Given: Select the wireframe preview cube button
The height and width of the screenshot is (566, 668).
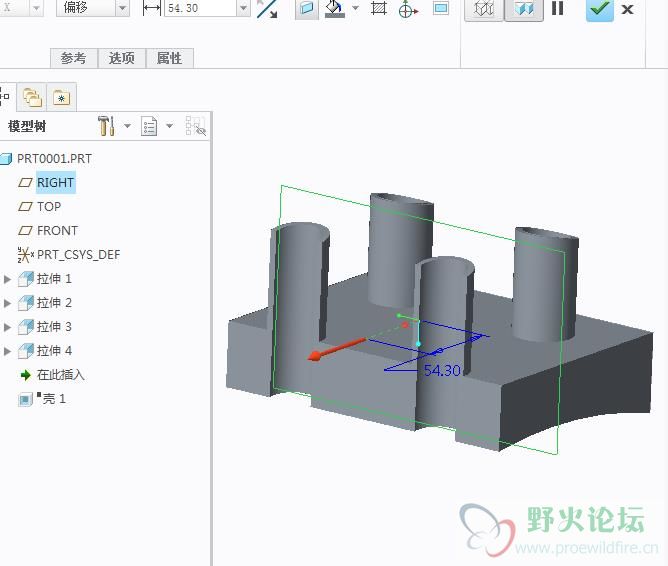Looking at the screenshot, I should [484, 9].
